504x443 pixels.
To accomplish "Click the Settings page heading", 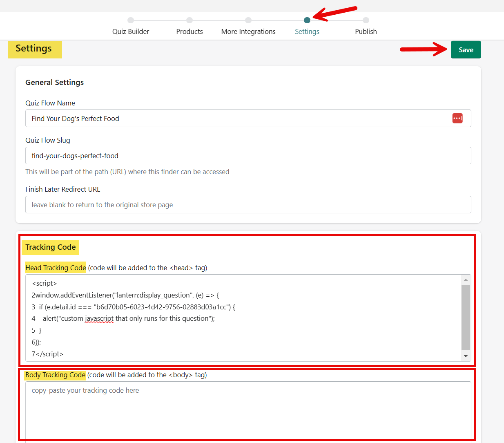I will click(x=33, y=48).
